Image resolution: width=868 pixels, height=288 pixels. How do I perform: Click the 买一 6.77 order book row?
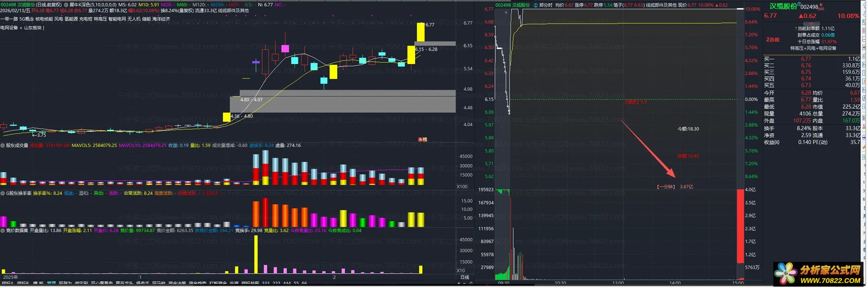pyautogui.click(x=812, y=59)
